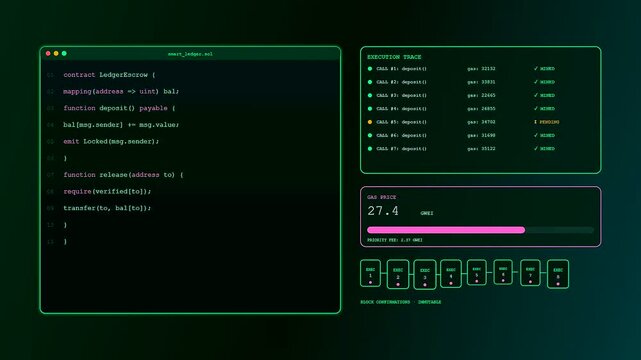Select the EXEC 3 block in the chain
Viewport: 641px width, 360px height.
425,275
